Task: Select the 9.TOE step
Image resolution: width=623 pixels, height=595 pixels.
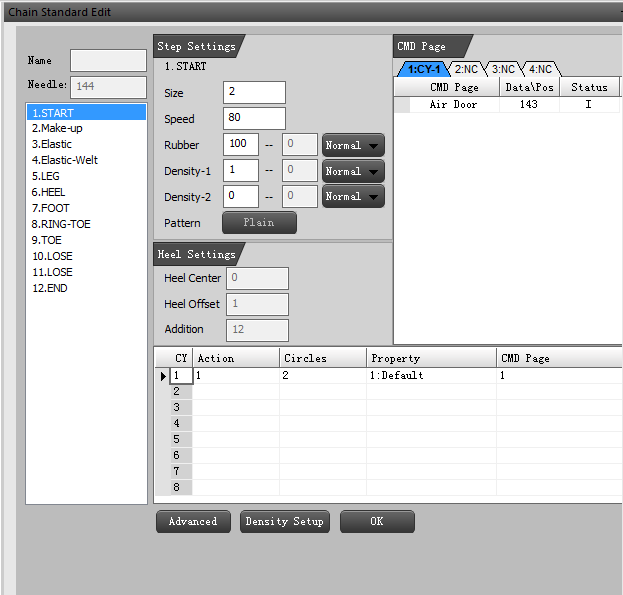Action: click(x=86, y=240)
